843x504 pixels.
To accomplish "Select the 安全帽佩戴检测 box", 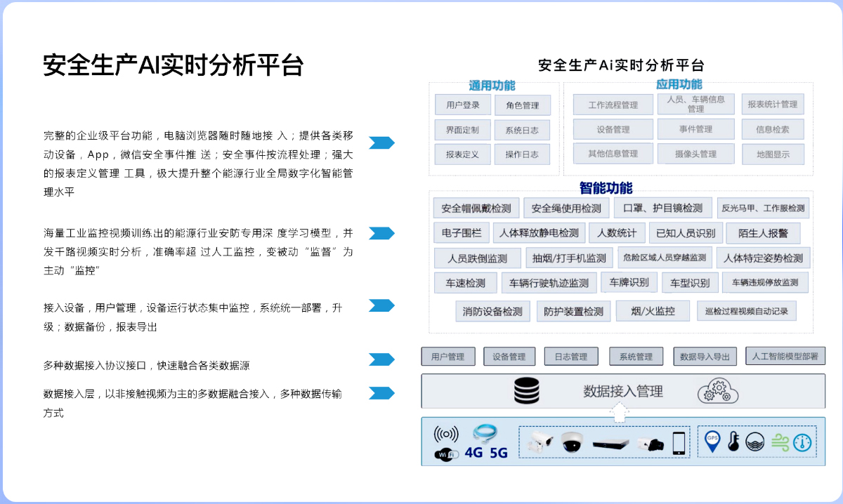I will point(476,208).
